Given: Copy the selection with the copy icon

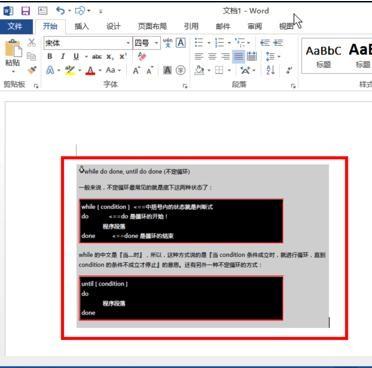Looking at the screenshot, I should [x=32, y=56].
